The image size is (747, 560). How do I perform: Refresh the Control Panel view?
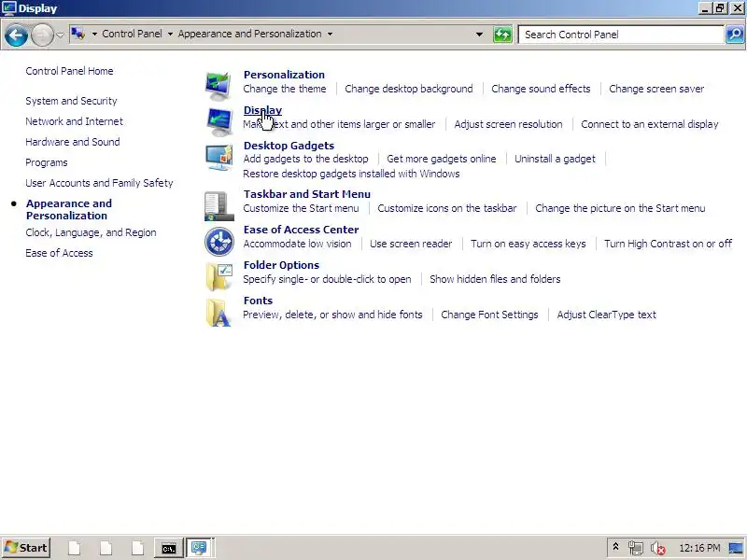[502, 35]
